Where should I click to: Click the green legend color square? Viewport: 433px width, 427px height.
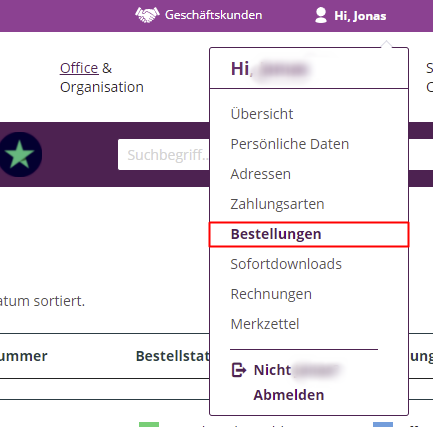pos(149,425)
